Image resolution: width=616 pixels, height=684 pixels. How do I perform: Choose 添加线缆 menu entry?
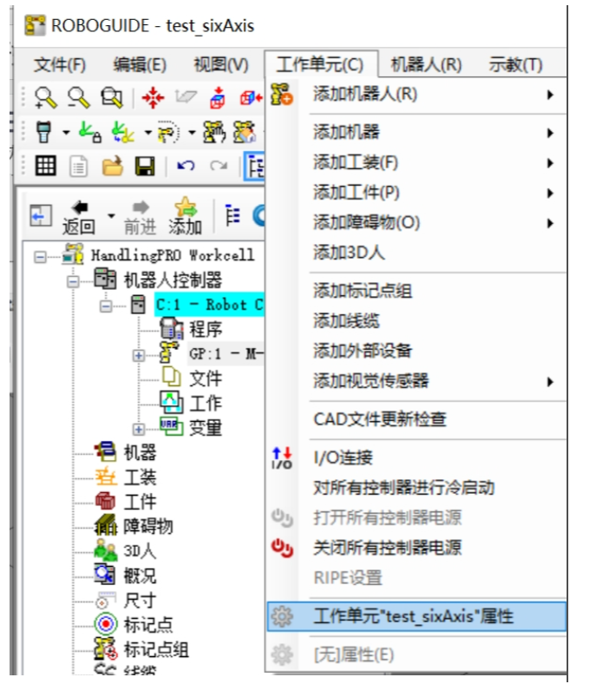click(x=416, y=320)
